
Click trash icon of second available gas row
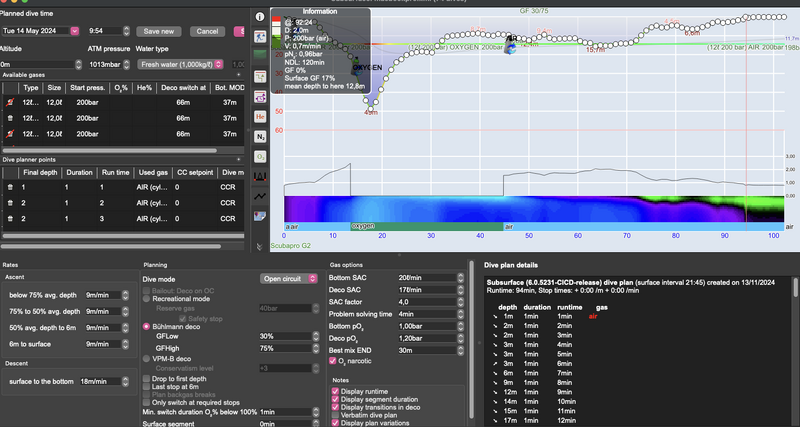[11, 117]
